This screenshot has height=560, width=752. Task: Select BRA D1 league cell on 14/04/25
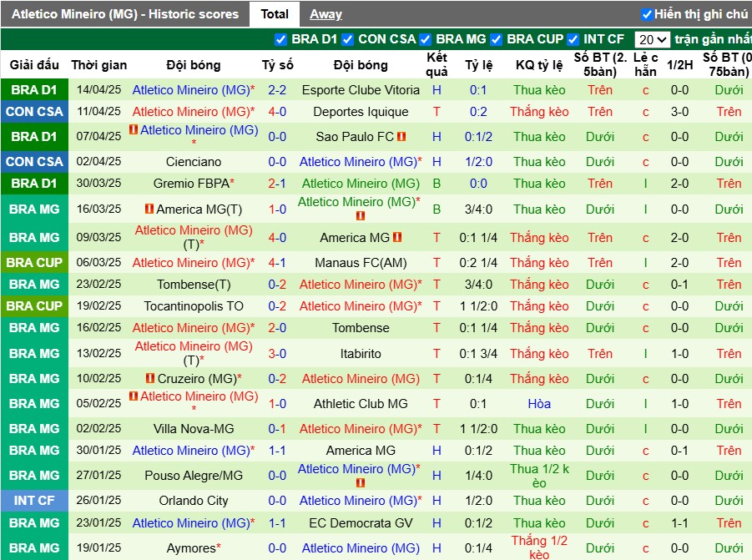(x=34, y=89)
